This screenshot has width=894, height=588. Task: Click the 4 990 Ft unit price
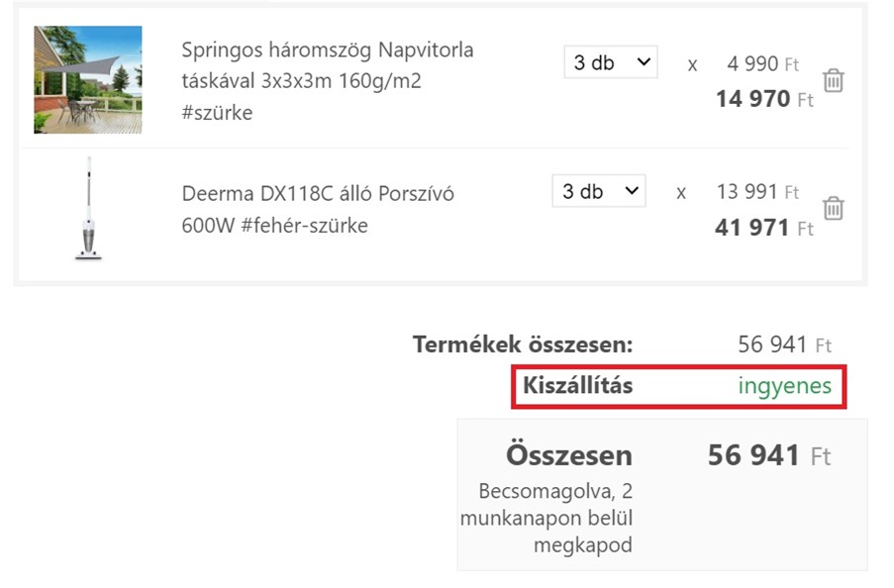763,63
